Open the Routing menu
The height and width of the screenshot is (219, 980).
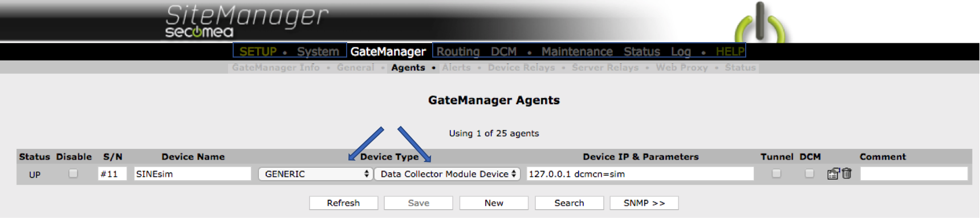[x=458, y=51]
